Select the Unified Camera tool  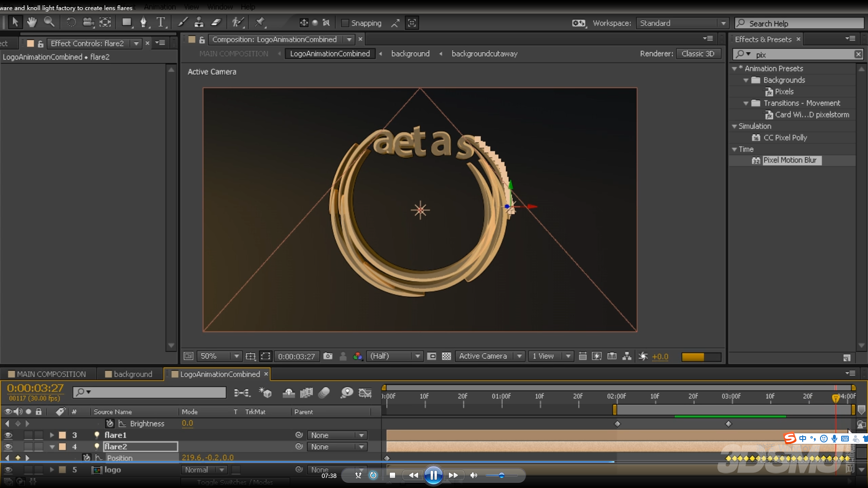88,22
